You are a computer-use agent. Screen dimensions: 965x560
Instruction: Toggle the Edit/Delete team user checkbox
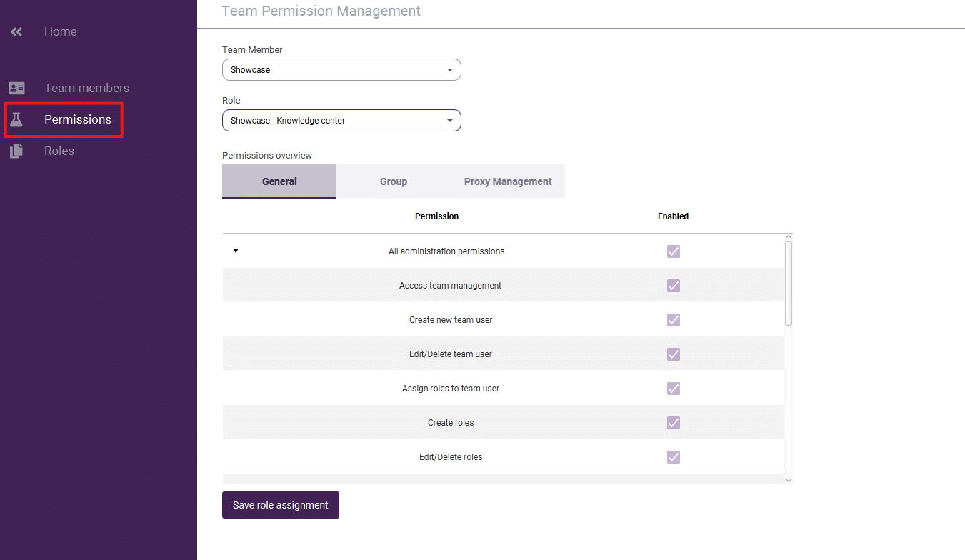tap(673, 354)
